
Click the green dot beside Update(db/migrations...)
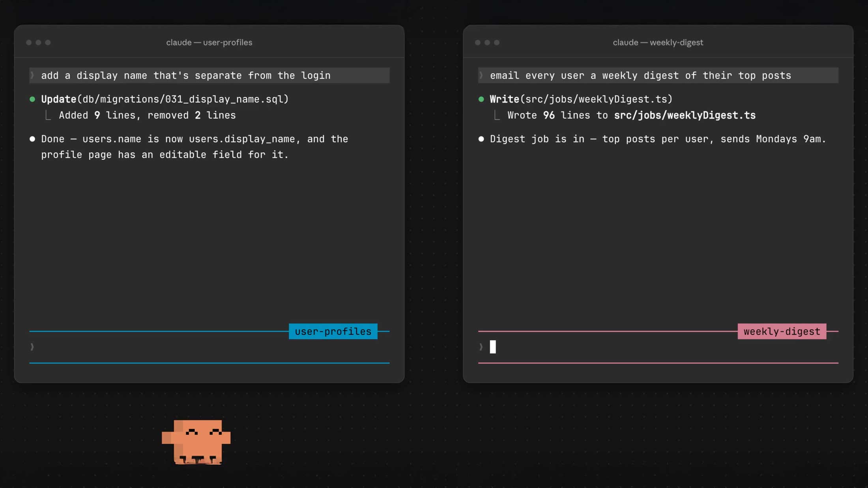[32, 99]
